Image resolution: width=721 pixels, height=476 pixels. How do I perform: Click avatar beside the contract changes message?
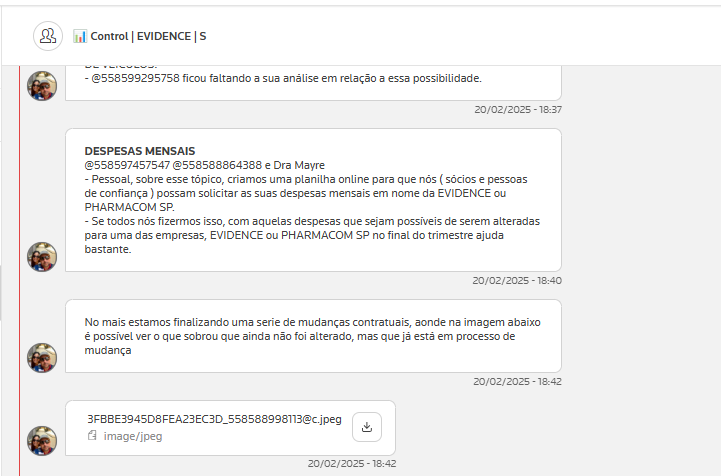[42, 358]
